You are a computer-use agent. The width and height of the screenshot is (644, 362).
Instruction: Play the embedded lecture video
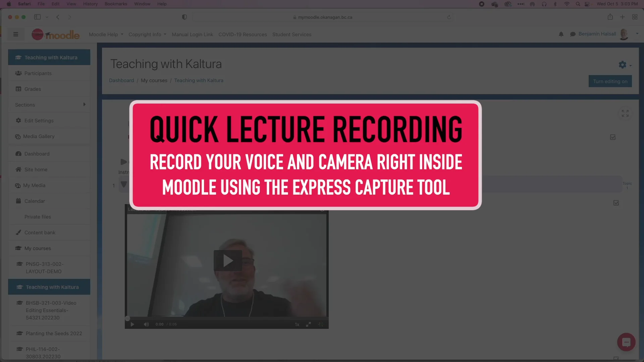click(227, 260)
